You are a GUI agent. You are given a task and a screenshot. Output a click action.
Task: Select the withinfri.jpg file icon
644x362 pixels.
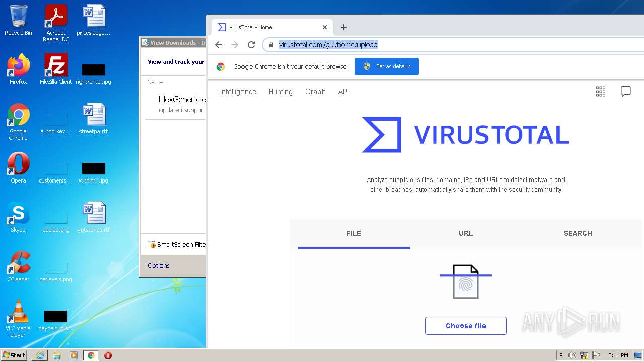click(x=94, y=172)
